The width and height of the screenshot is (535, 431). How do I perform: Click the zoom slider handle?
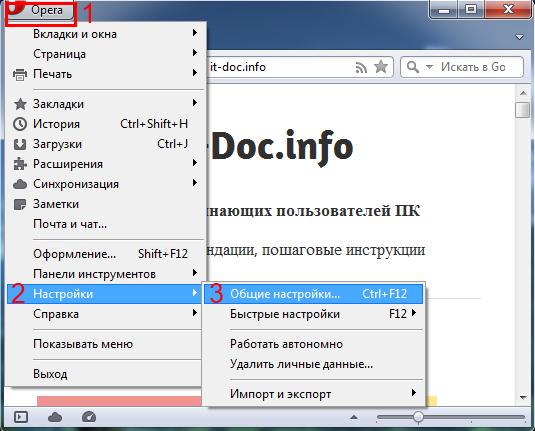(418, 417)
